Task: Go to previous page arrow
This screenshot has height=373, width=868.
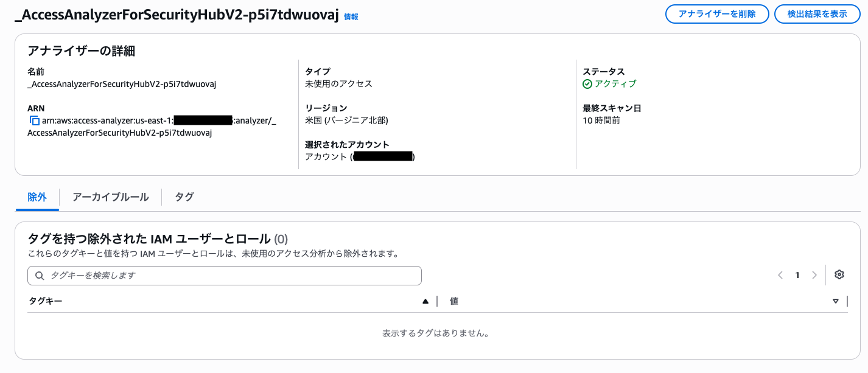Action: coord(780,275)
